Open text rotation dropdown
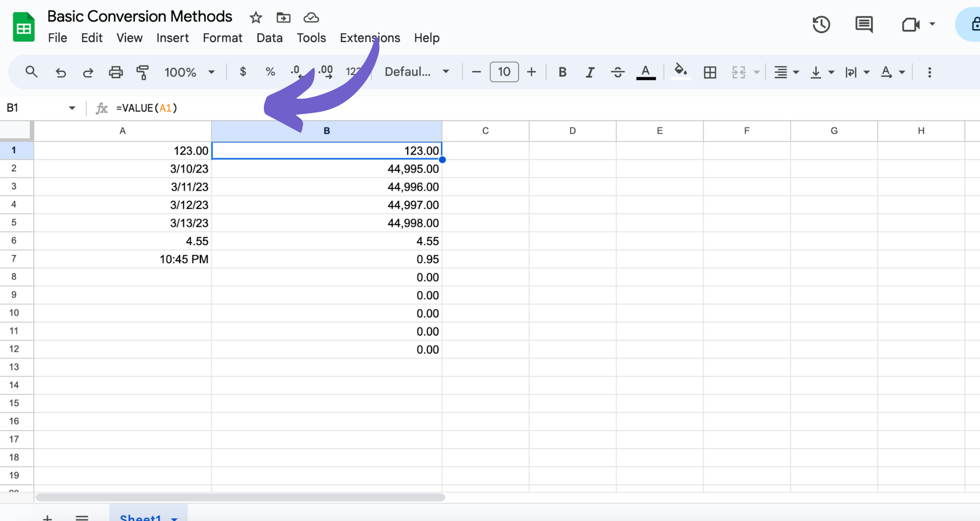Image resolution: width=980 pixels, height=521 pixels. click(x=893, y=72)
